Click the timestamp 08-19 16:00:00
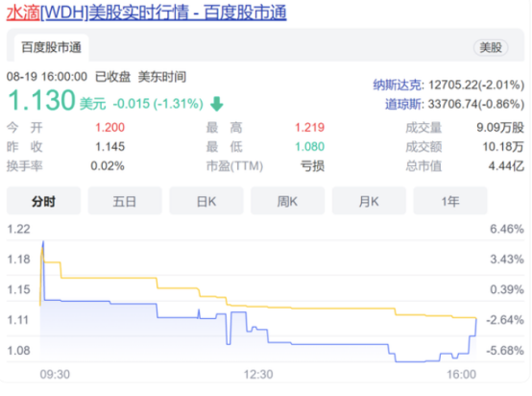The height and width of the screenshot is (396, 532). [x=47, y=77]
